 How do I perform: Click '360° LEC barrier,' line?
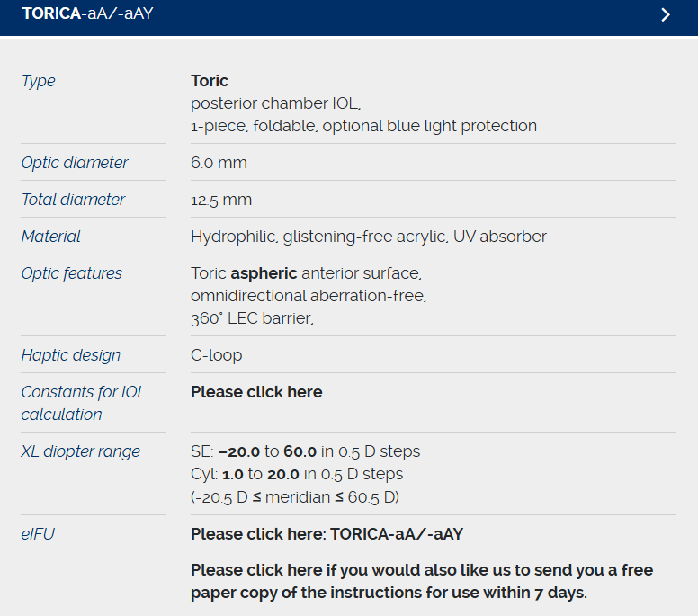coord(252,318)
